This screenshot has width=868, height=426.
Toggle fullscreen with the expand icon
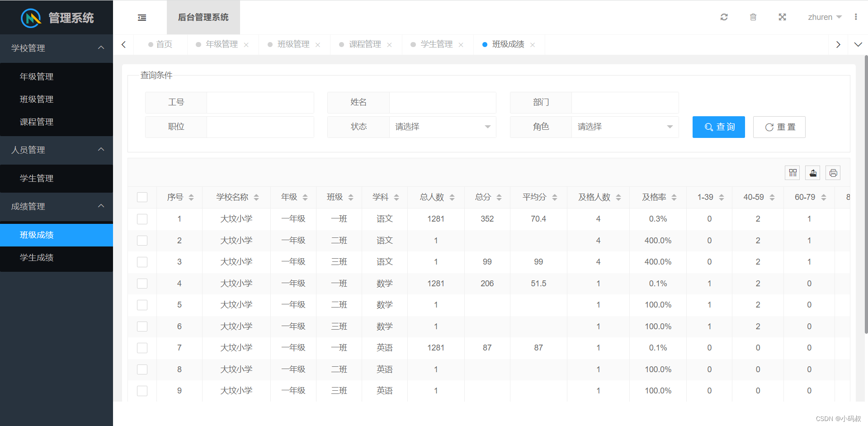point(783,17)
